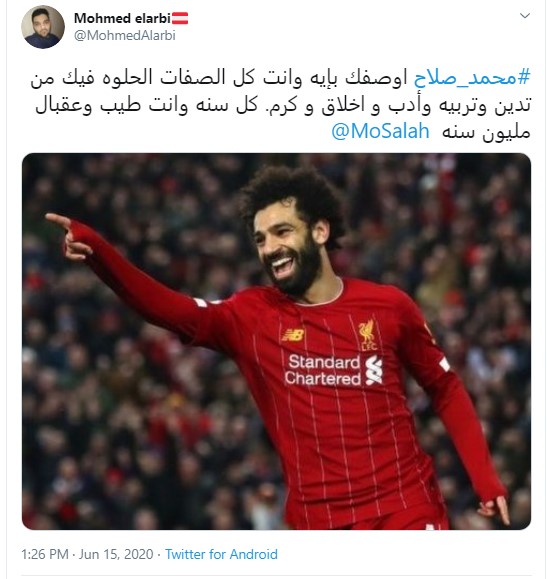Click the New Balance logo on the jersey
547x579 pixels.
[x=293, y=335]
